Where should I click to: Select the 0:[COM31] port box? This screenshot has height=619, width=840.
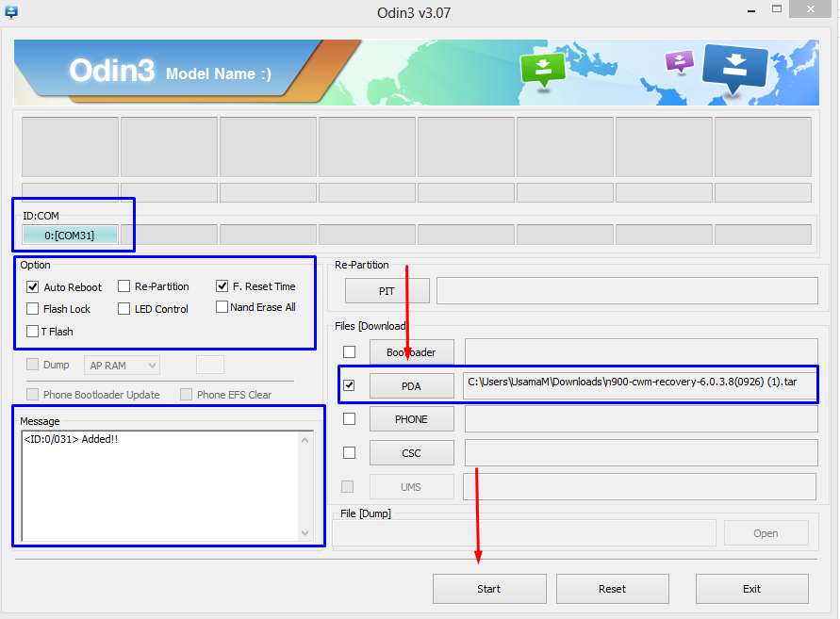[70, 235]
